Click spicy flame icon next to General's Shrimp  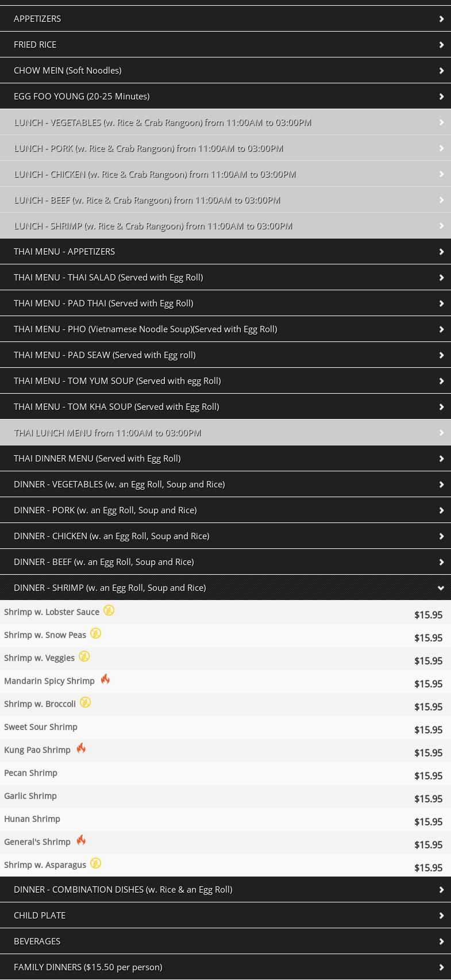[x=81, y=840]
